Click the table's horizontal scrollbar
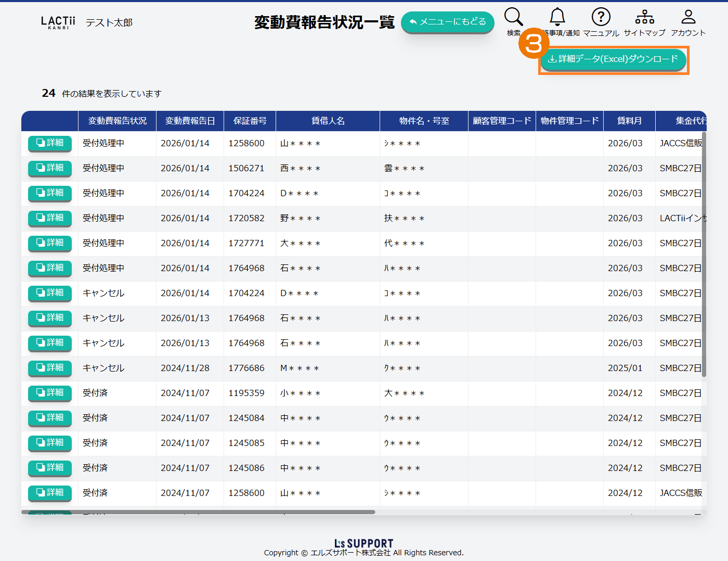 click(x=198, y=512)
